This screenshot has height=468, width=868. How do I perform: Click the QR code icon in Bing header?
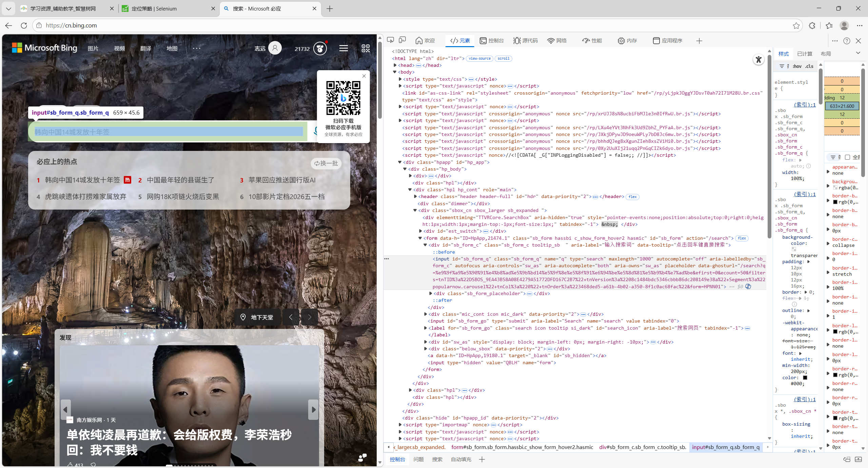click(x=366, y=48)
